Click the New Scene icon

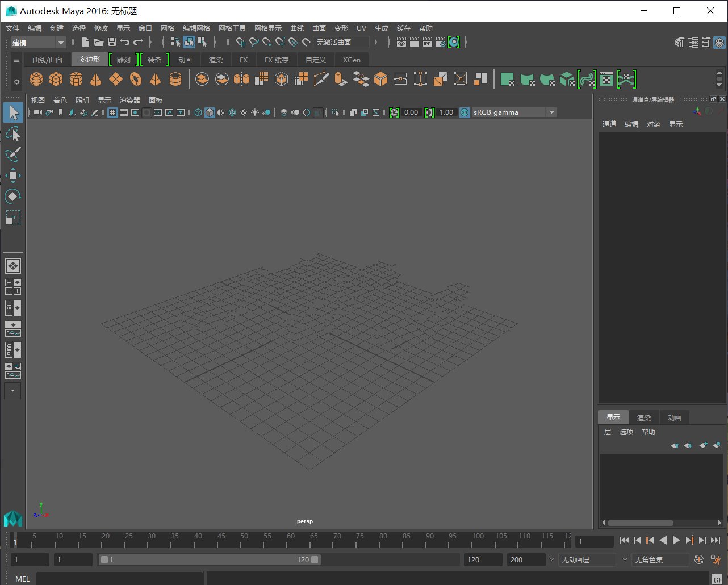(85, 42)
